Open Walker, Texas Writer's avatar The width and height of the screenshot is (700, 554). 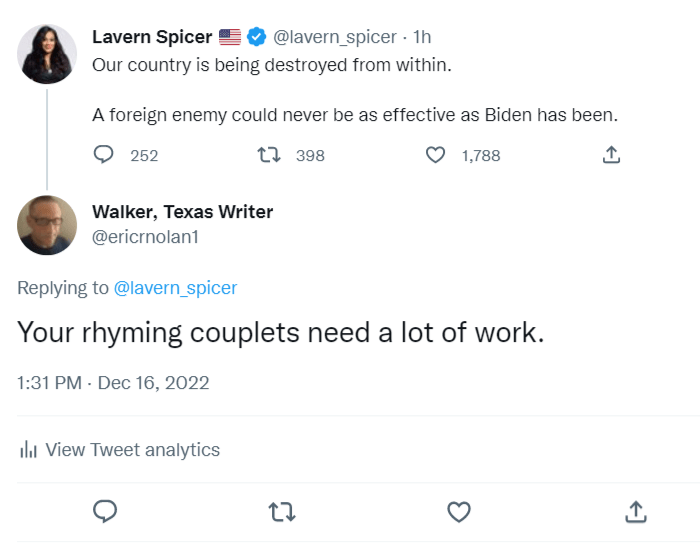[x=47, y=225]
